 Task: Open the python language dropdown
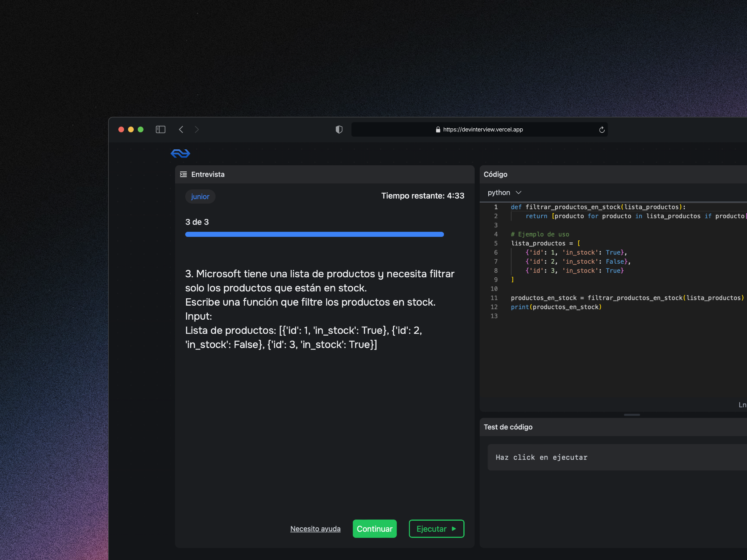point(504,192)
